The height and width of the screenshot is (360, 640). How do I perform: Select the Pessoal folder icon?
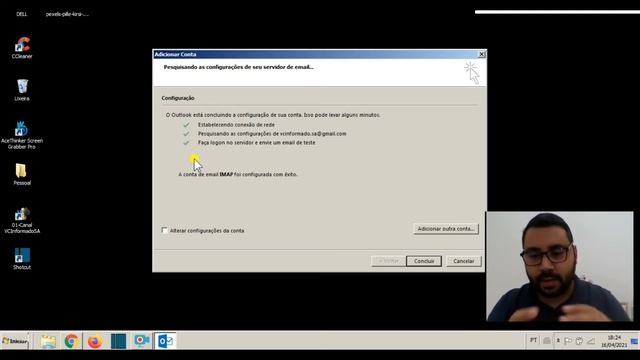click(22, 174)
